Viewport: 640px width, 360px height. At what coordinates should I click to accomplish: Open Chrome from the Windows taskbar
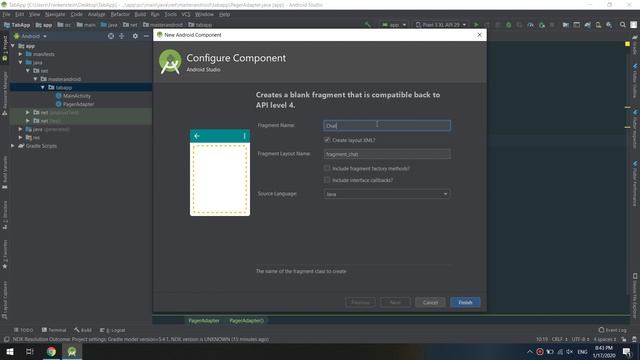pyautogui.click(x=51, y=351)
